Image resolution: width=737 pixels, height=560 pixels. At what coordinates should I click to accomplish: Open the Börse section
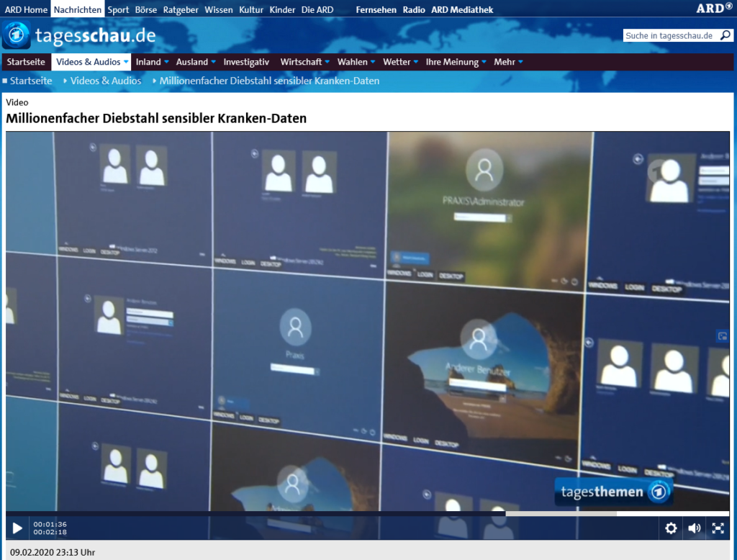pyautogui.click(x=145, y=9)
